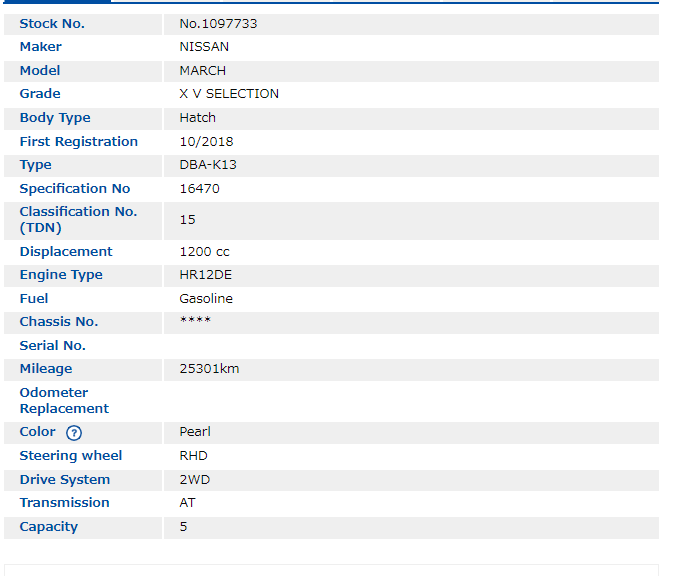Image resolution: width=695 pixels, height=576 pixels.
Task: Click the Type value DBA-K13
Action: pos(208,165)
